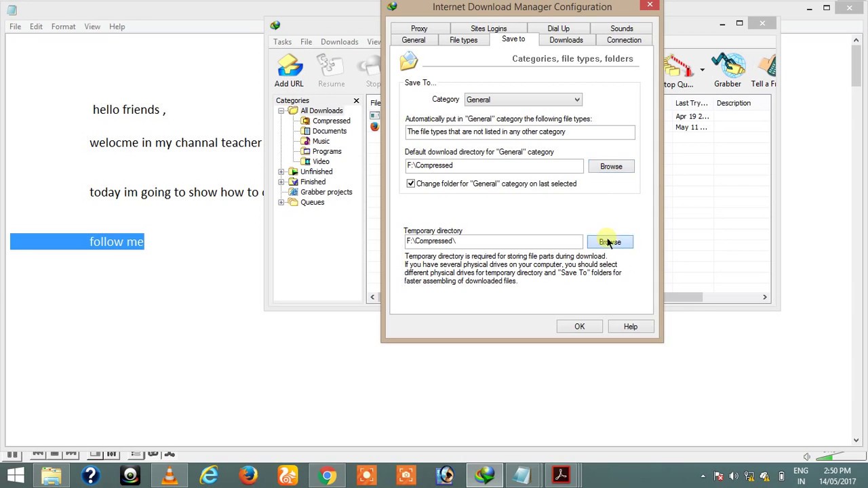
Task: Click the Temporary directory path field
Action: 494,241
